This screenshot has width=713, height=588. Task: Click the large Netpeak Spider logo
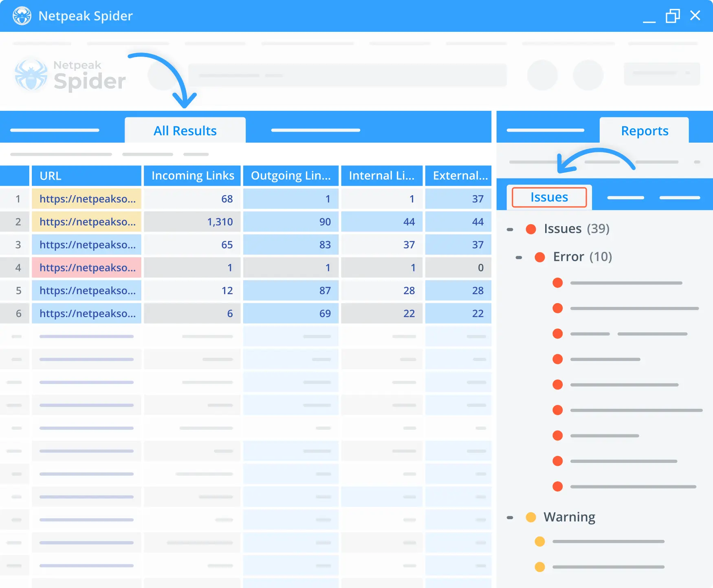click(x=70, y=75)
